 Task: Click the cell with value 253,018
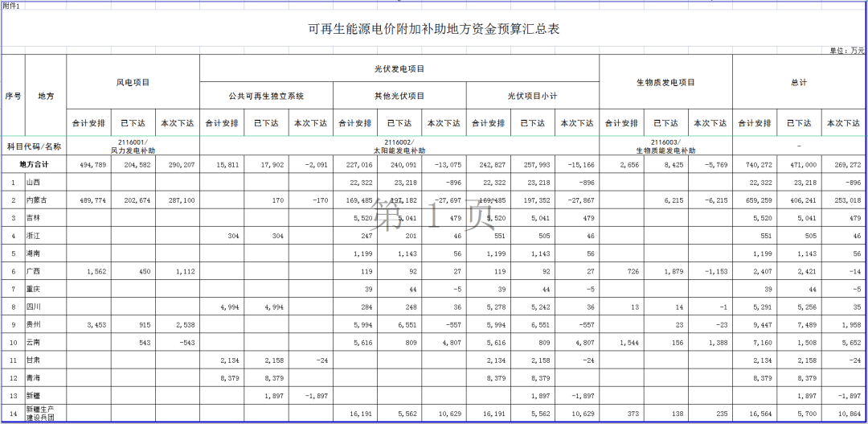(x=843, y=200)
